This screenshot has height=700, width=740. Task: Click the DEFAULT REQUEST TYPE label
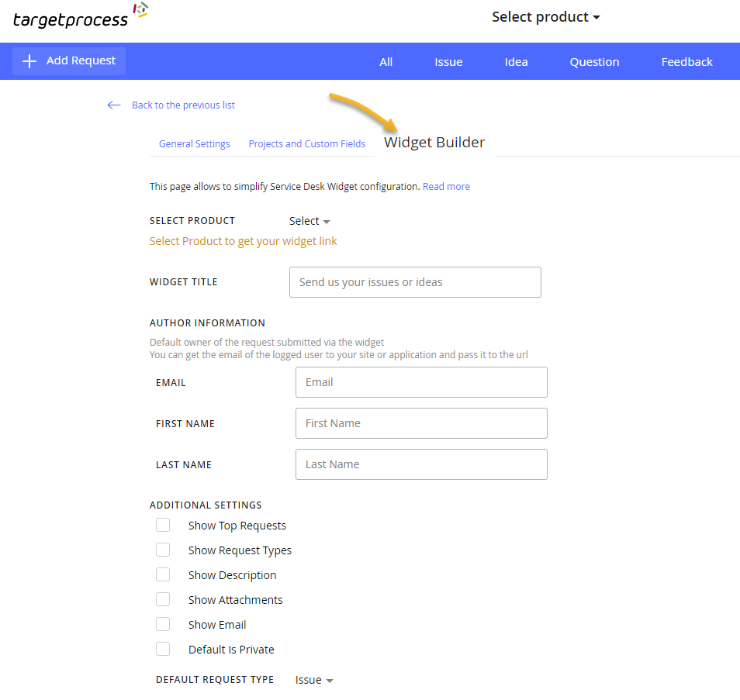pos(215,680)
